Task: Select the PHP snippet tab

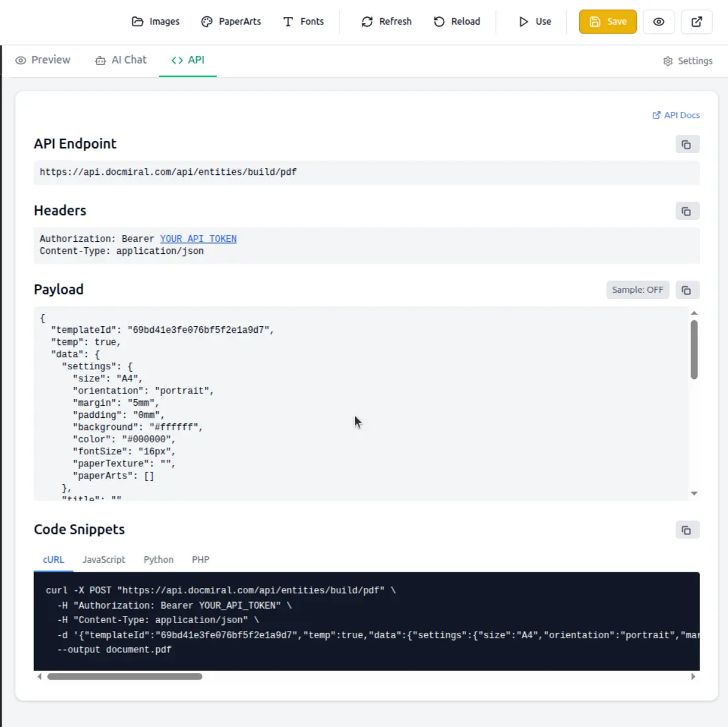Action: tap(201, 559)
